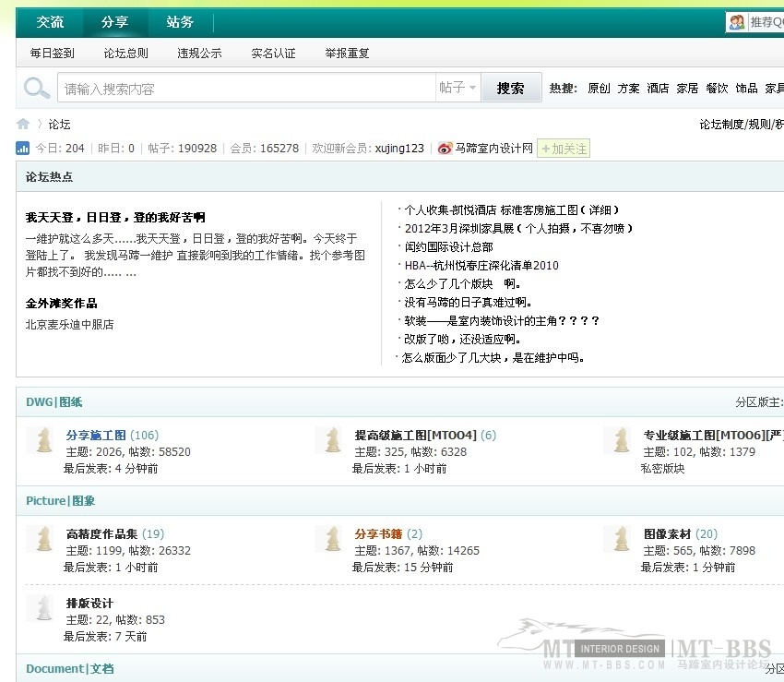The height and width of the screenshot is (682, 784).
Task: Click the home icon in the breadcrumb
Action: coord(23,124)
